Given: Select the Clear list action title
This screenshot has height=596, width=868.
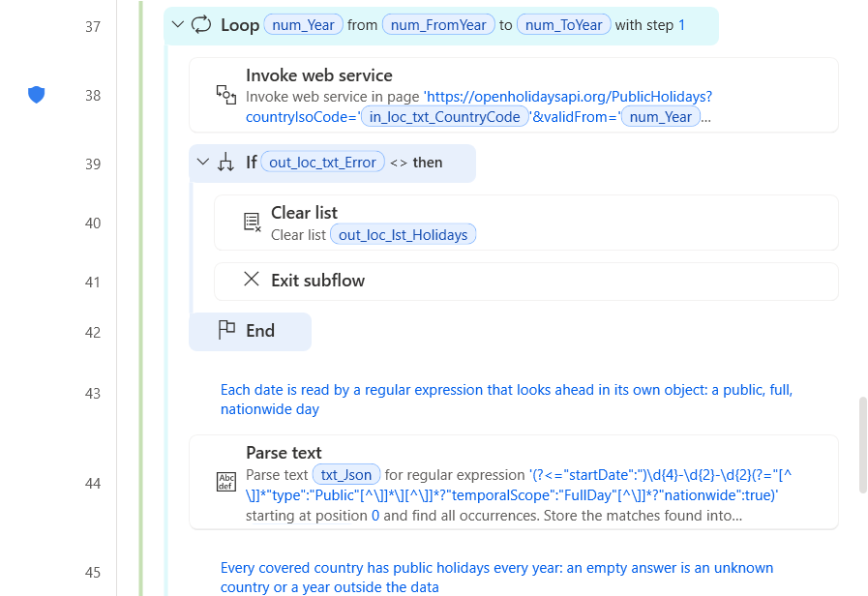Looking at the screenshot, I should (304, 213).
